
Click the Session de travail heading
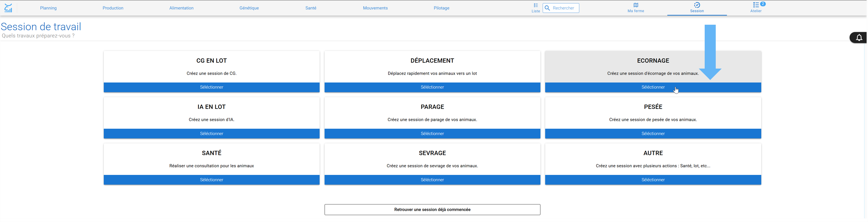pyautogui.click(x=41, y=27)
